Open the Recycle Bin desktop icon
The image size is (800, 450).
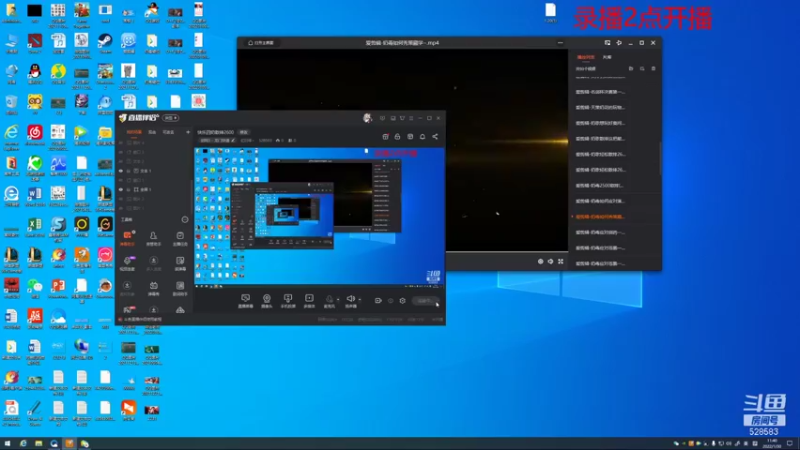click(x=11, y=104)
